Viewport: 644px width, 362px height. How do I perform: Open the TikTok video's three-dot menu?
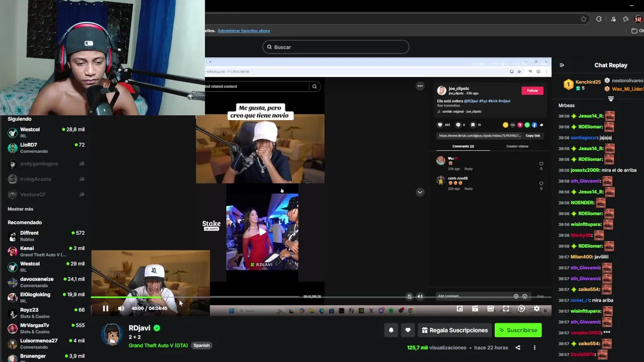pyautogui.click(x=420, y=86)
